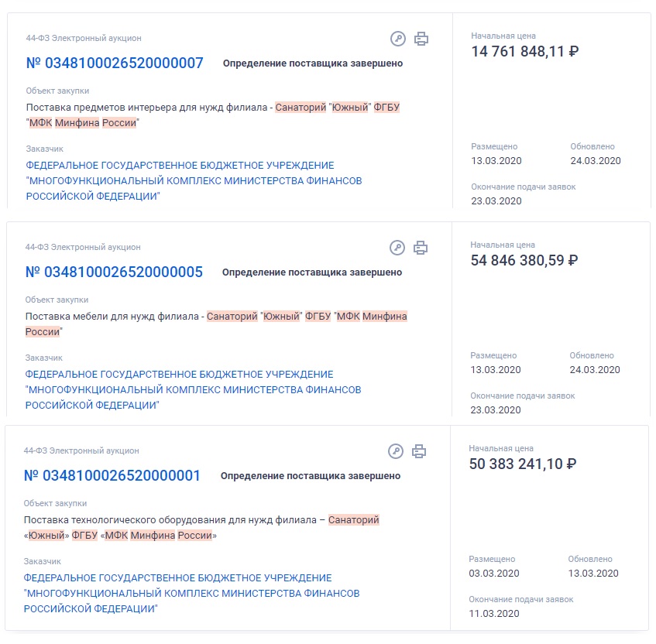
Task: Select the 'Поставка технологического оборудования' purchase description
Action: pos(201,527)
